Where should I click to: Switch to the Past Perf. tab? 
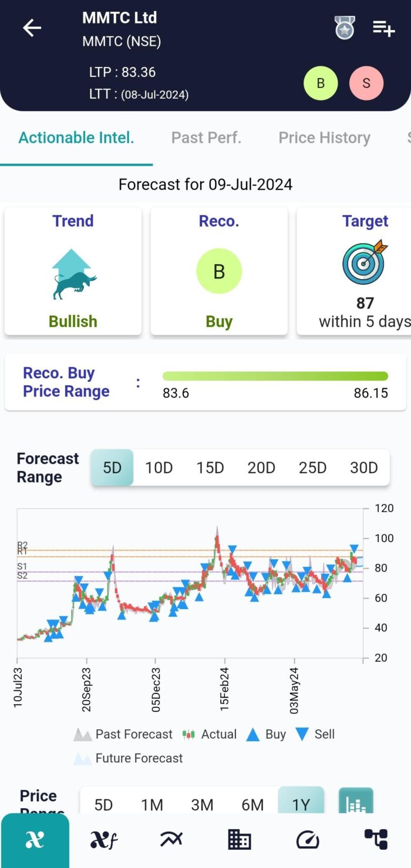[206, 137]
